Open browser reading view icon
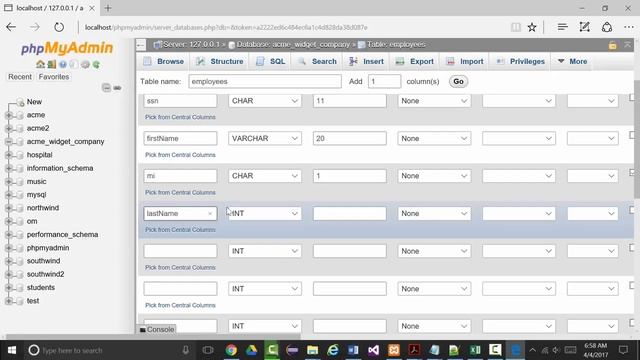This screenshot has height=360, width=640. tap(516, 27)
